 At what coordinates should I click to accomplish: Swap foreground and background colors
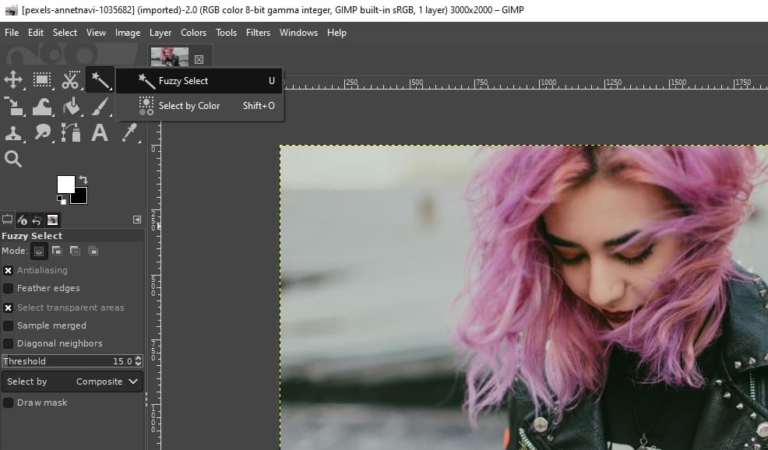[82, 180]
